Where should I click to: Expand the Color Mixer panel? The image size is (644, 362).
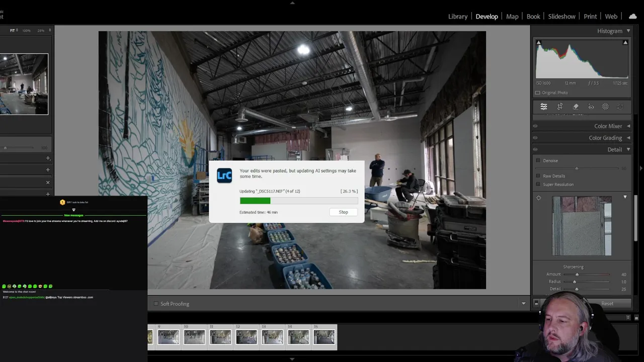coord(628,126)
